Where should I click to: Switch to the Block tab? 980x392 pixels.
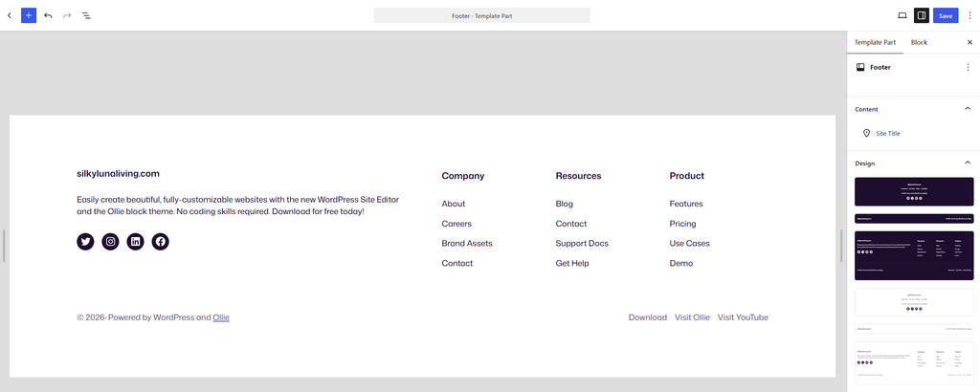[919, 42]
